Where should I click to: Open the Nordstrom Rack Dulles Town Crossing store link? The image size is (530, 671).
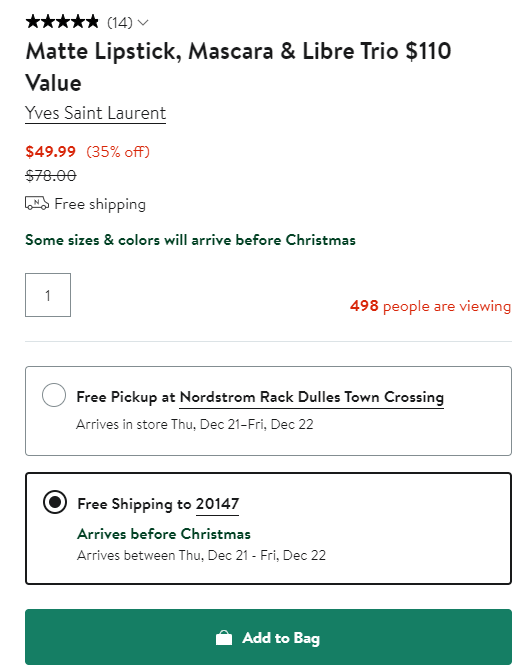coord(312,397)
